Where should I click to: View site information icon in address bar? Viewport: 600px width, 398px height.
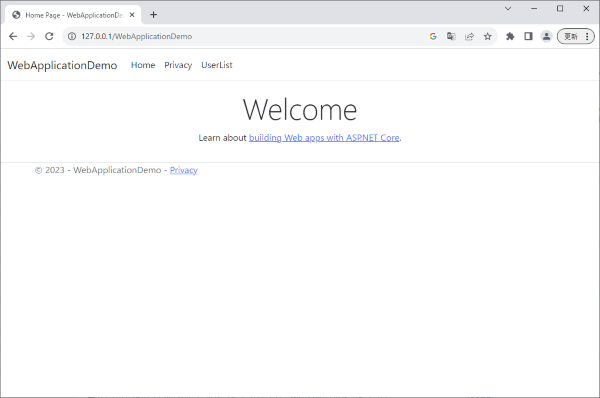pos(72,36)
